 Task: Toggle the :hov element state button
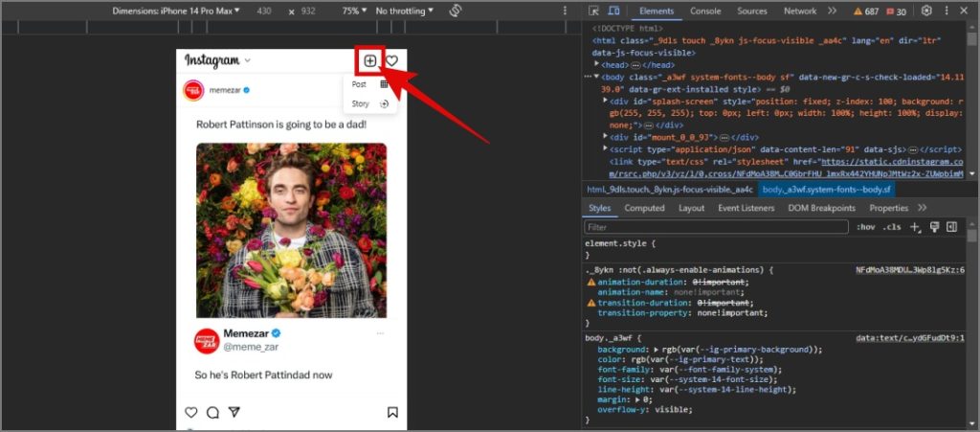[x=865, y=227]
